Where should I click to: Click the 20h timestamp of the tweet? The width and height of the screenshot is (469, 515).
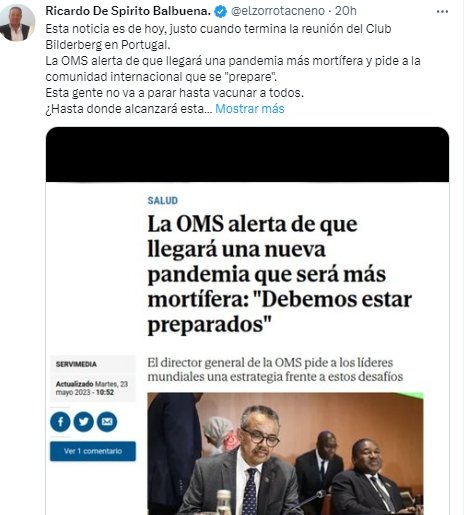346,11
